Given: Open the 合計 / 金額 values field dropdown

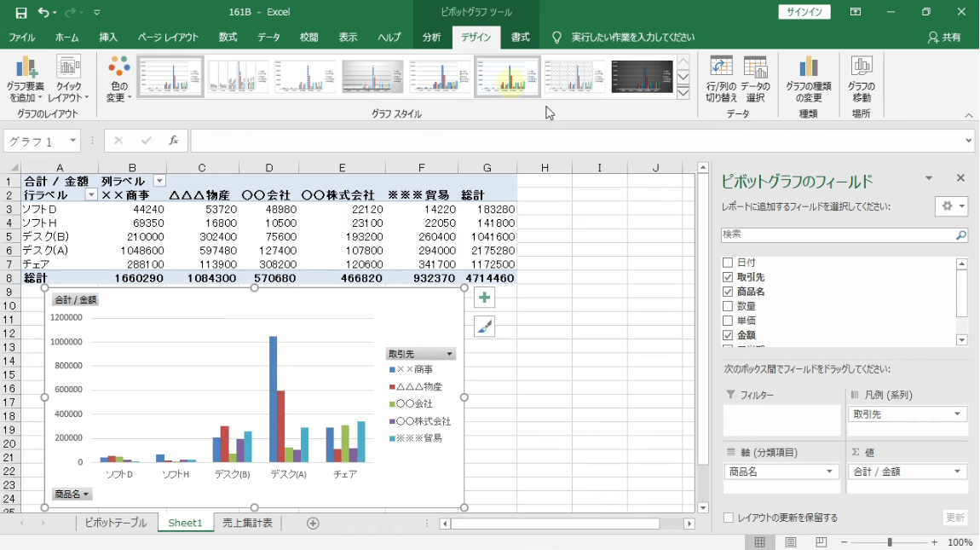Looking at the screenshot, I should [x=958, y=472].
